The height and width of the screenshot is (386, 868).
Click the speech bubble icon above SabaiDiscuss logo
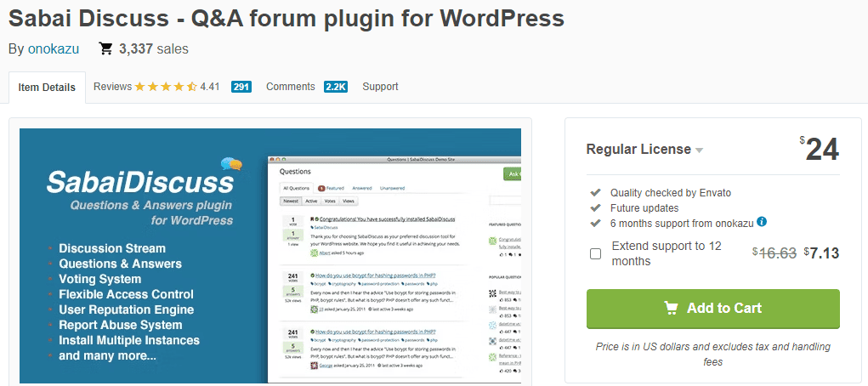pos(230,163)
